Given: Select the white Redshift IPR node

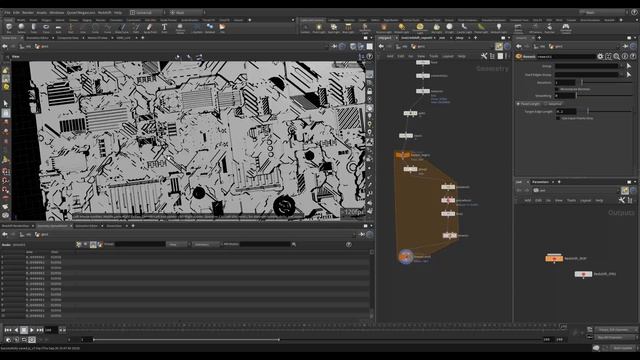Looking at the screenshot, I should 583,274.
